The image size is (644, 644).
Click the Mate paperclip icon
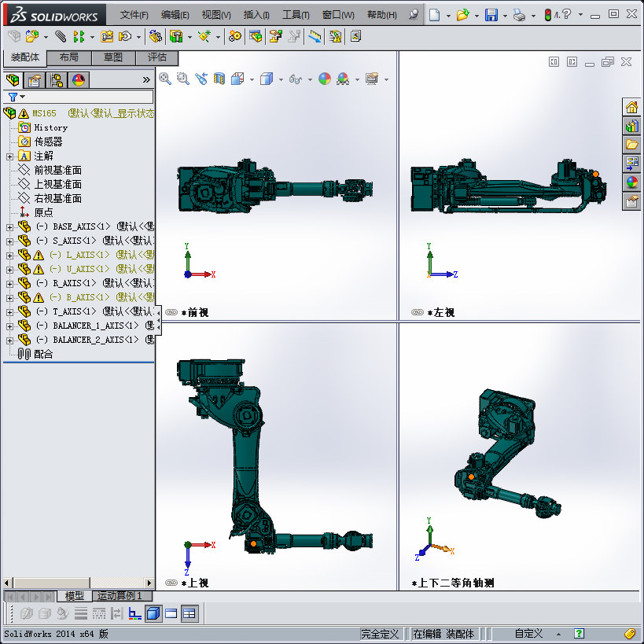click(x=61, y=36)
